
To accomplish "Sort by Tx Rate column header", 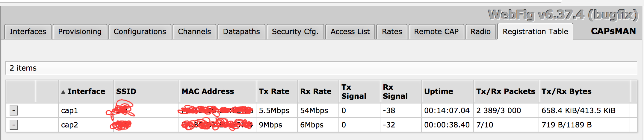I will click(x=274, y=92).
